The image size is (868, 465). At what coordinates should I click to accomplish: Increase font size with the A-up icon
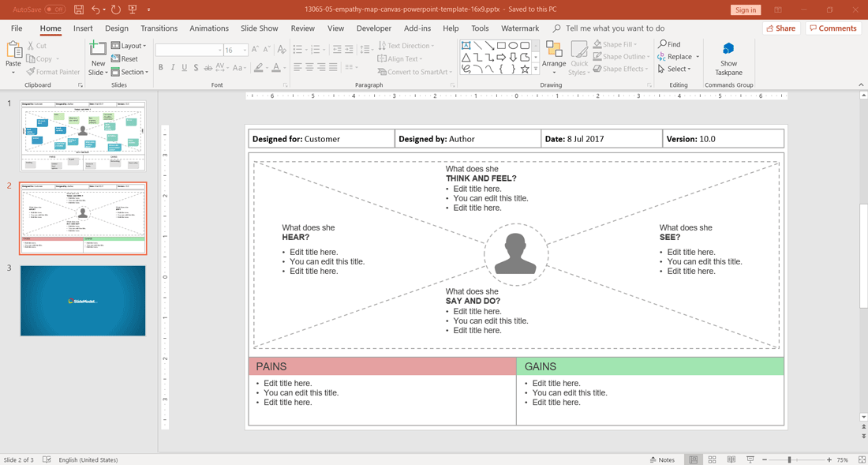pos(255,50)
